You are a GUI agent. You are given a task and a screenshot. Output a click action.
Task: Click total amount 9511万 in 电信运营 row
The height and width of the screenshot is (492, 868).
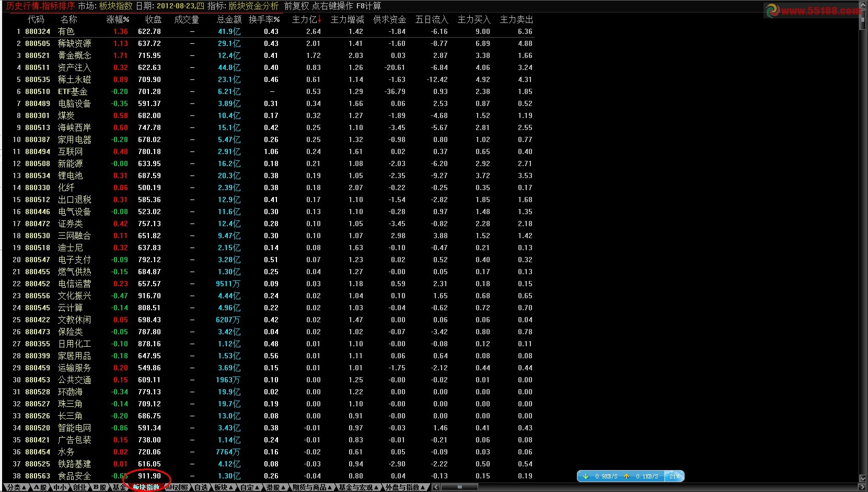pyautogui.click(x=228, y=284)
